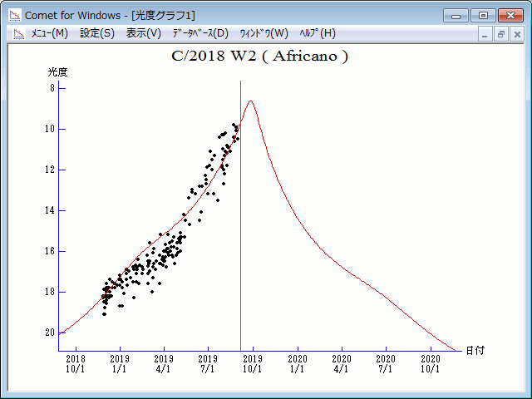Click the Comet for Windows title bar icon
The height and width of the screenshot is (399, 532).
click(14, 15)
